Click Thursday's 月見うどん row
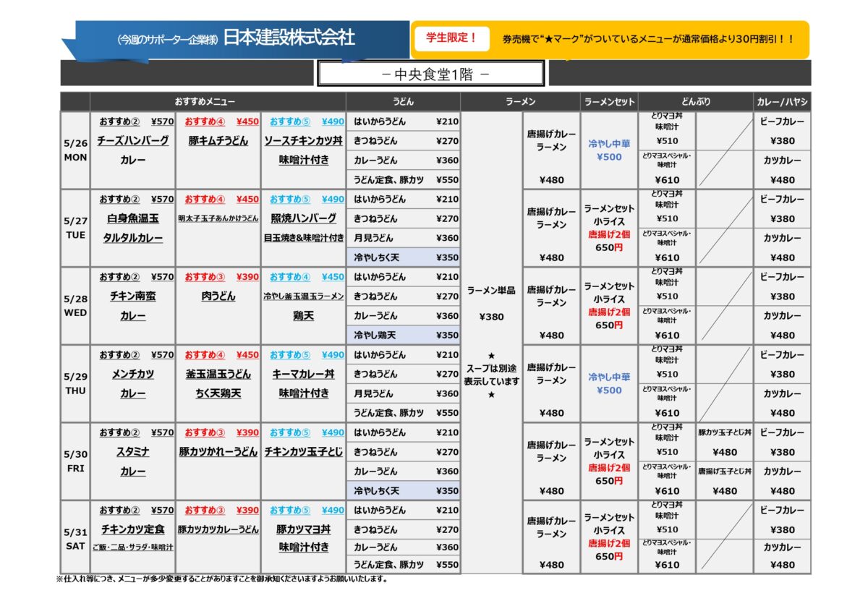Screen dimensions: 868x614 (x=404, y=393)
